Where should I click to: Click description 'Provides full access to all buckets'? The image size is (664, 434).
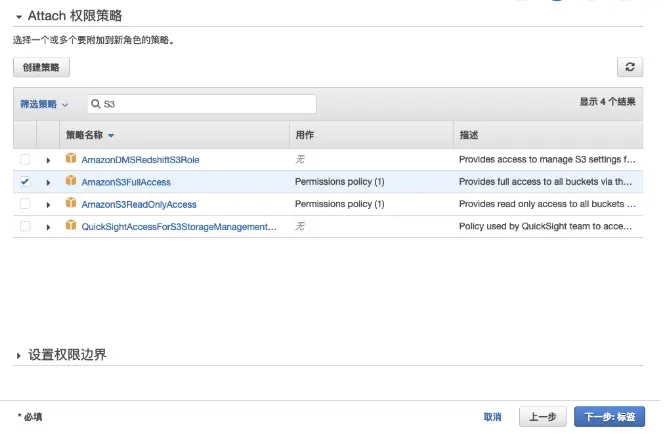[x=545, y=182]
